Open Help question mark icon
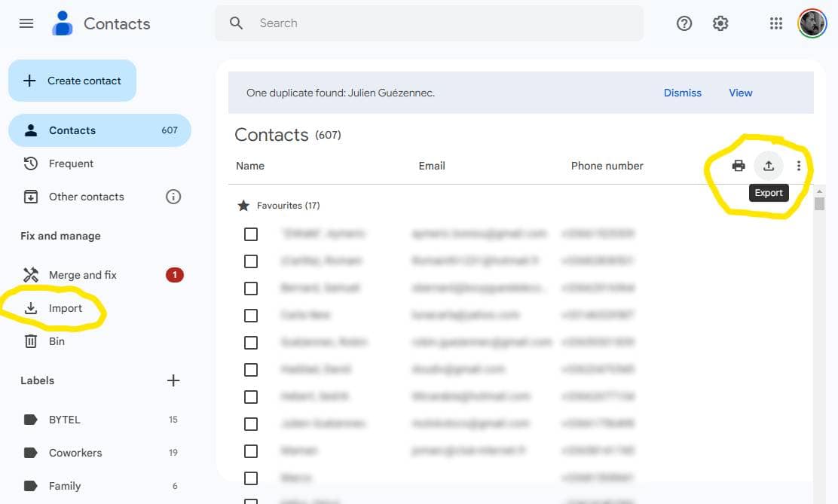 (x=684, y=23)
